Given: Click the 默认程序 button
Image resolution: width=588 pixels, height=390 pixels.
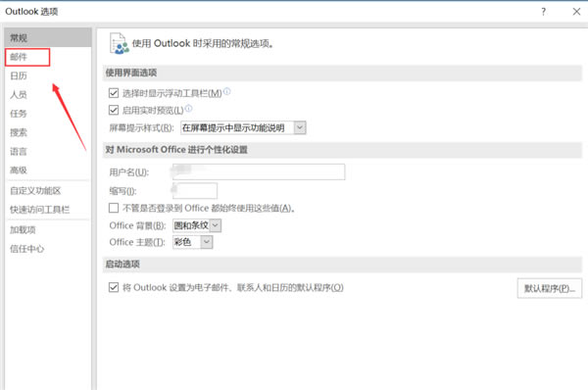Looking at the screenshot, I should (550, 288).
